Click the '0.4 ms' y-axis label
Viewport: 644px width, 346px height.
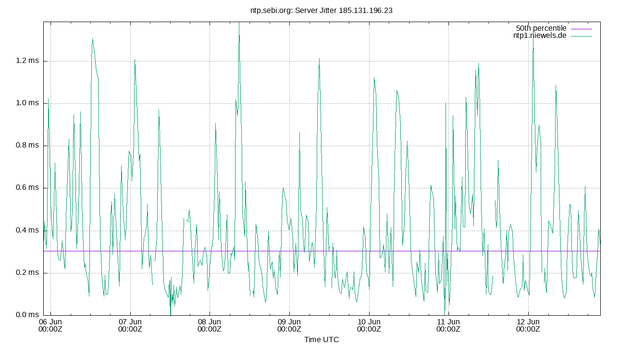point(27,230)
